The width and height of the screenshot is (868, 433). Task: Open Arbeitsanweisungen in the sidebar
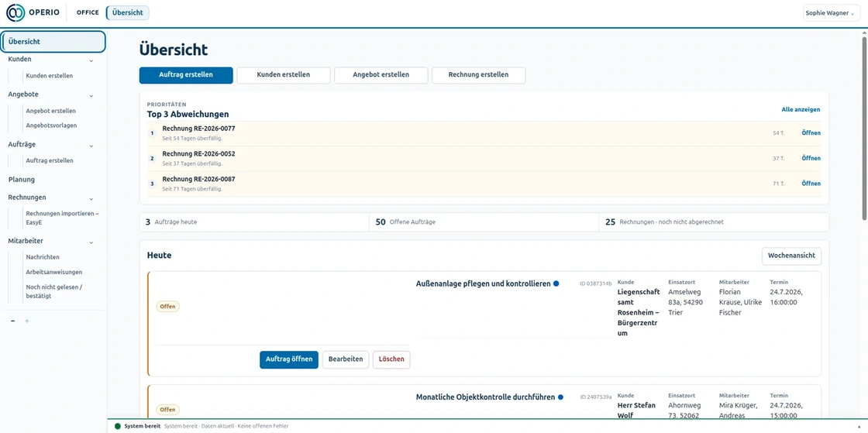click(x=54, y=272)
